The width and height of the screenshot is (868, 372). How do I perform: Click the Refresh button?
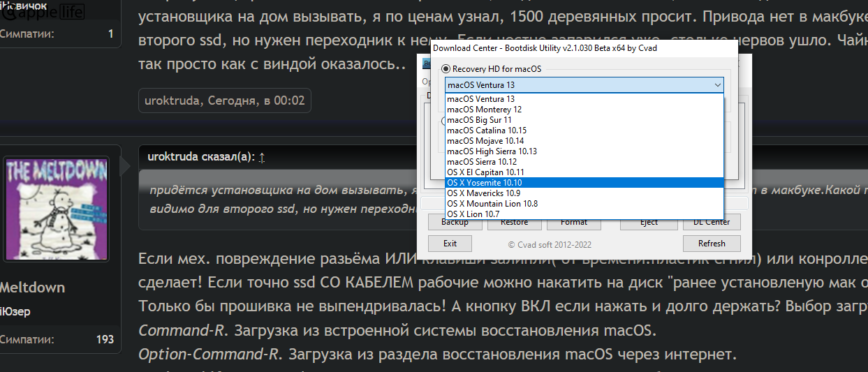pyautogui.click(x=711, y=244)
